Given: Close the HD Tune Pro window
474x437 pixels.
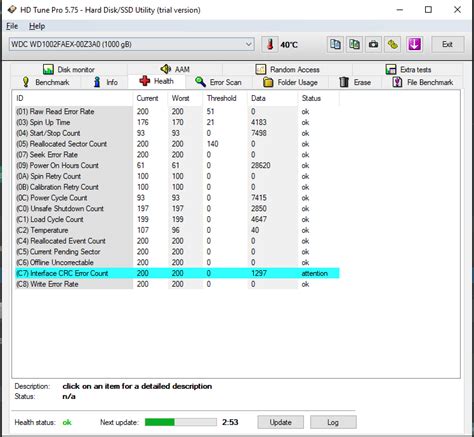Looking at the screenshot, I should (457, 10).
